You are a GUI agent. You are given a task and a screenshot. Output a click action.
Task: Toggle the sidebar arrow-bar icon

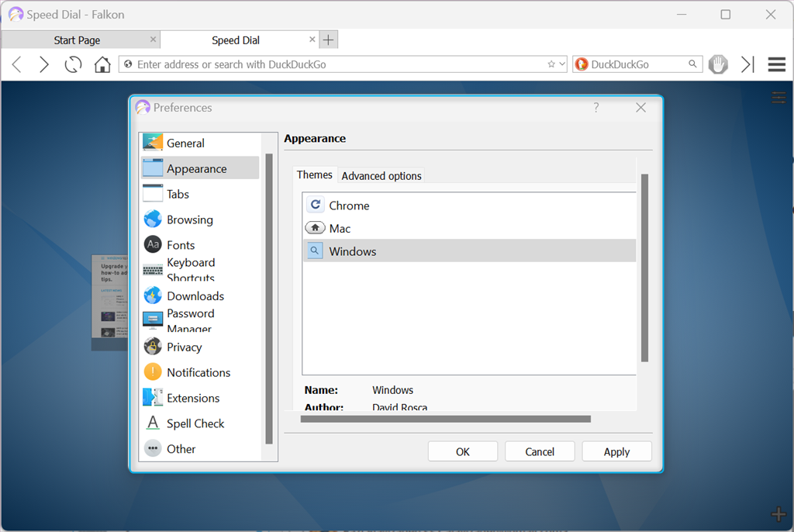[747, 64]
